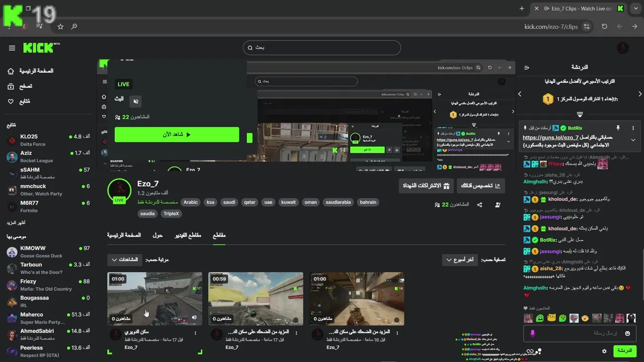Go to next gift leaderboard slide
Screen dimensions: 644x362
point(640,94)
